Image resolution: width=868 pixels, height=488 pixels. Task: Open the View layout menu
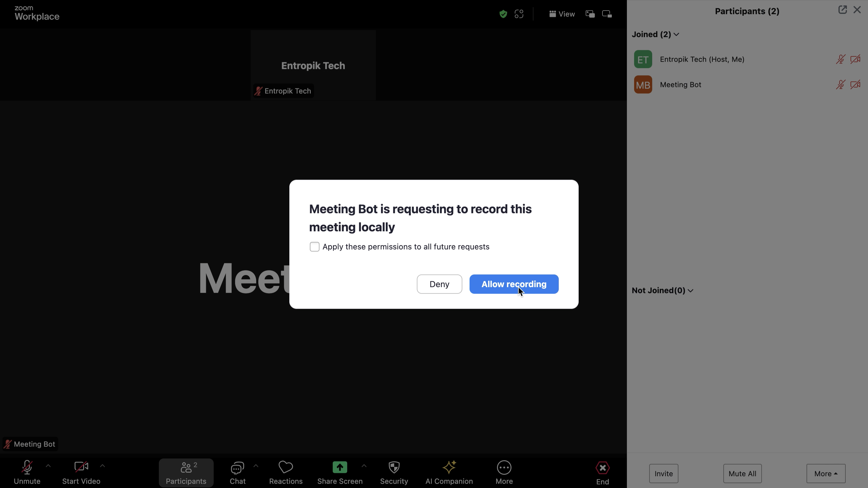(x=562, y=14)
